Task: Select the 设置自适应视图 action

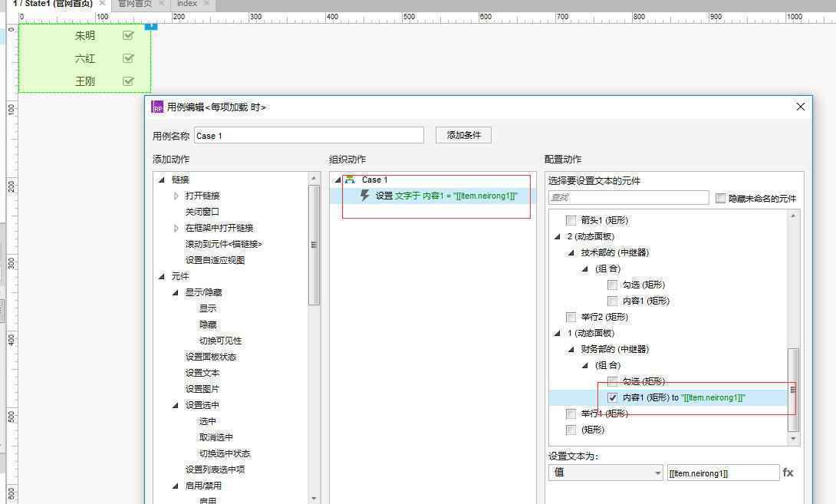Action: [x=215, y=260]
